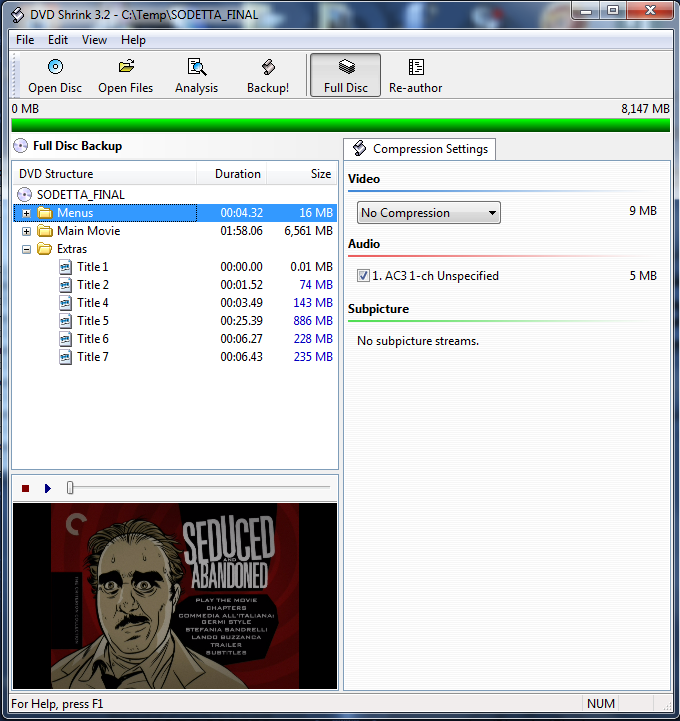This screenshot has height=721, width=680.
Task: Click the Seduced and Abandoned preview image
Action: pos(175,596)
